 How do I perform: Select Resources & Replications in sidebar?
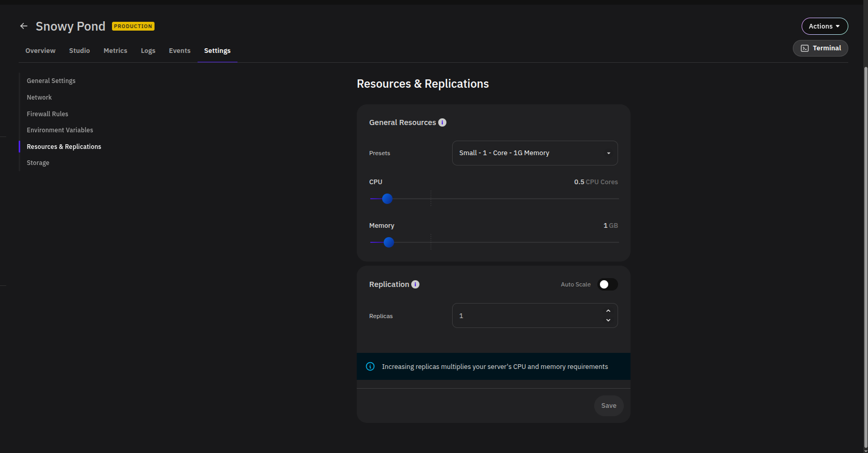pyautogui.click(x=64, y=147)
